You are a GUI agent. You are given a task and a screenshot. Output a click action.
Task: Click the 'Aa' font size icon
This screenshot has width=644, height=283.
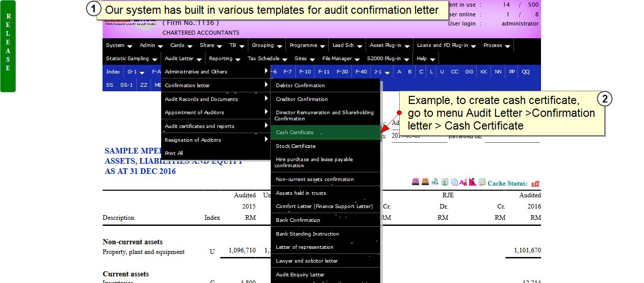tap(463, 182)
